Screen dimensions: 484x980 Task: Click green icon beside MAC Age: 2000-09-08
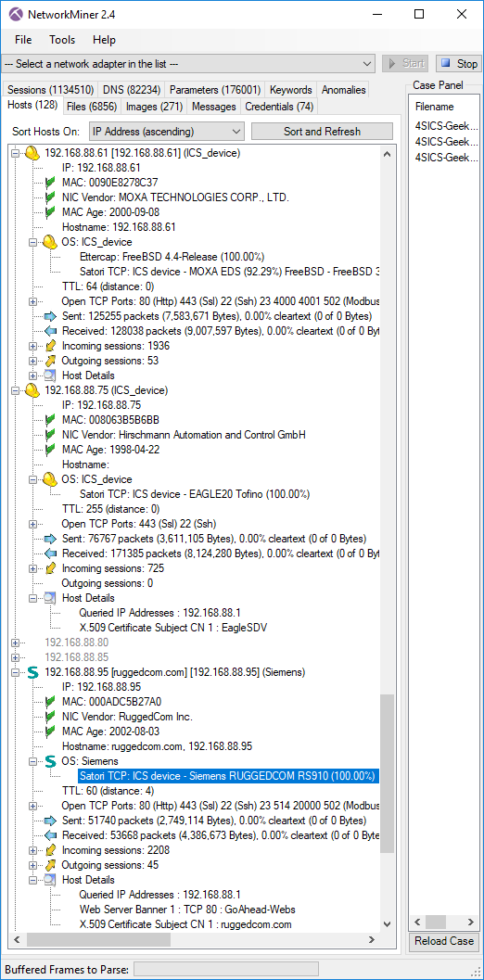(x=51, y=212)
